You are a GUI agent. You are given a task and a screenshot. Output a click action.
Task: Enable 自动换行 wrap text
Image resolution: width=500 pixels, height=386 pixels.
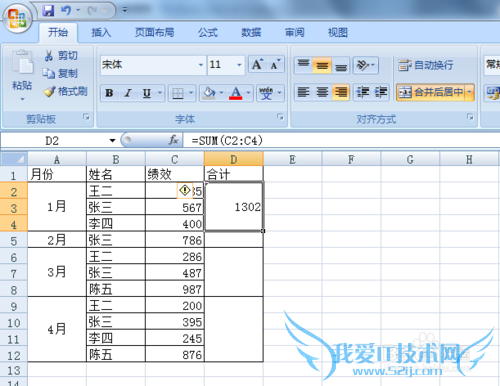(x=426, y=65)
